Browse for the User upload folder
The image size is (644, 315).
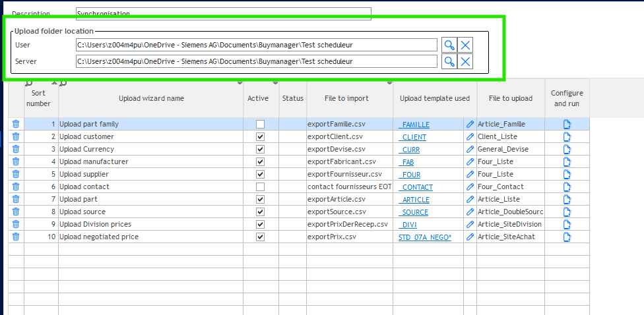(449, 45)
